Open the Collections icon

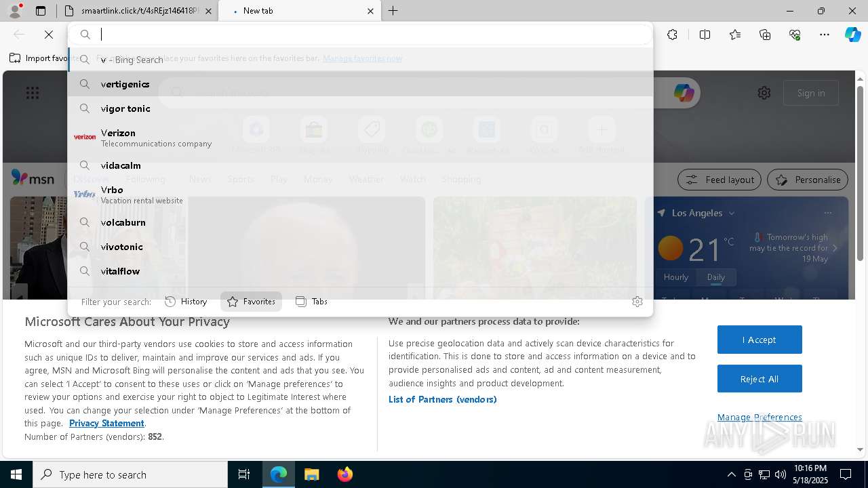[x=765, y=35]
